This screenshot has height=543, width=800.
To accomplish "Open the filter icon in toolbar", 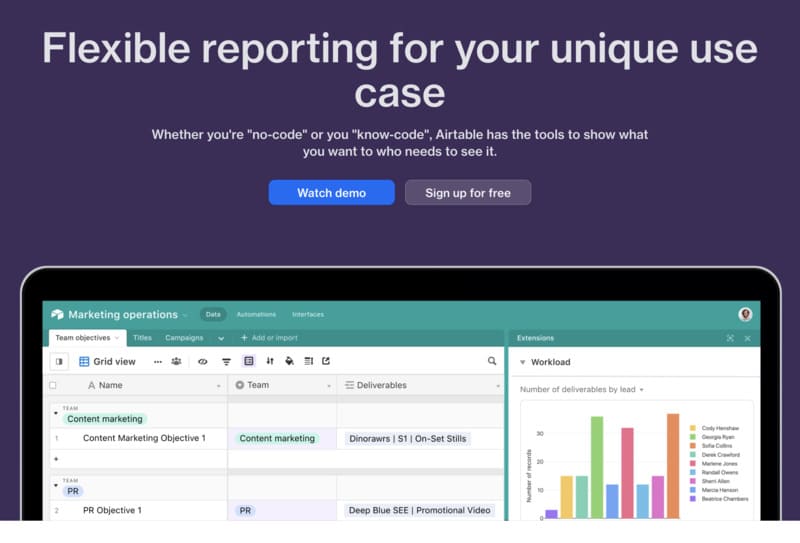I will pos(227,361).
